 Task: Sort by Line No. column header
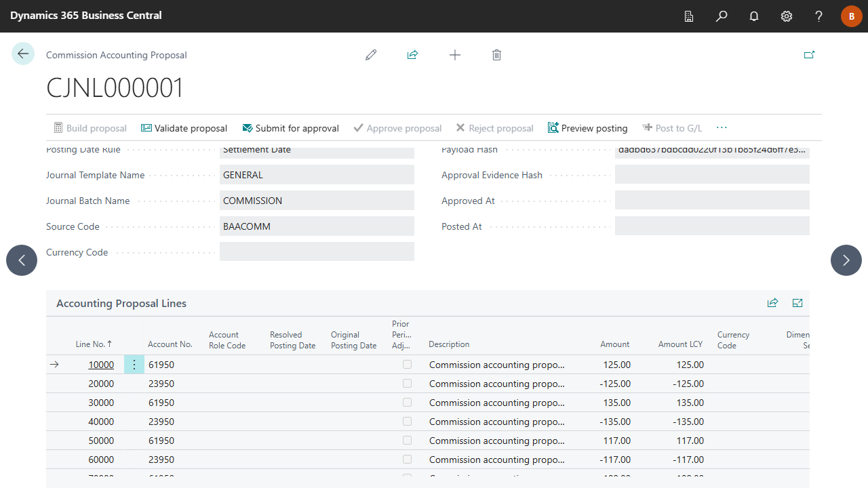[x=94, y=344]
